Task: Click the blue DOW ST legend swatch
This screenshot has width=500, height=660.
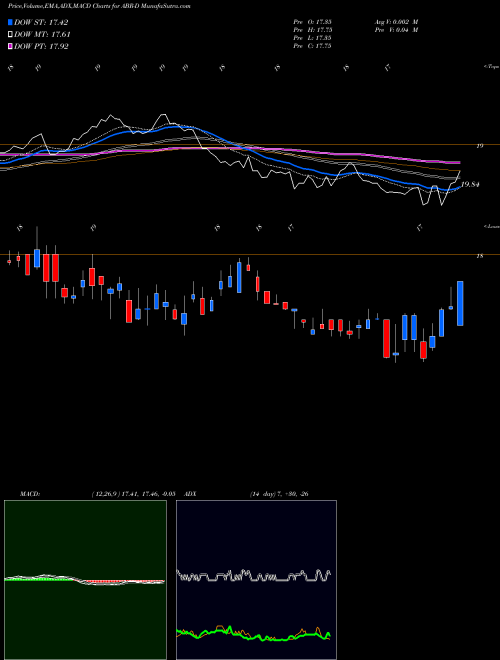Action: pyautogui.click(x=11, y=23)
